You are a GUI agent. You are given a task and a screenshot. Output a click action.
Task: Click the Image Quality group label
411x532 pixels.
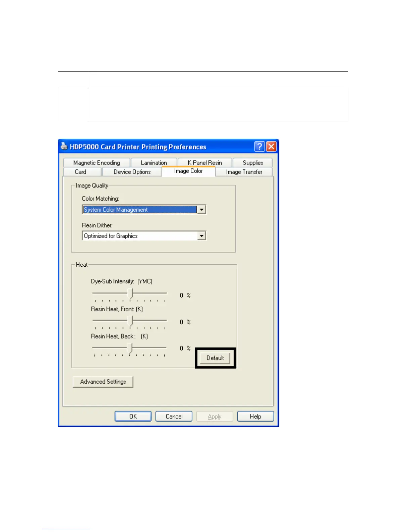[x=92, y=185]
